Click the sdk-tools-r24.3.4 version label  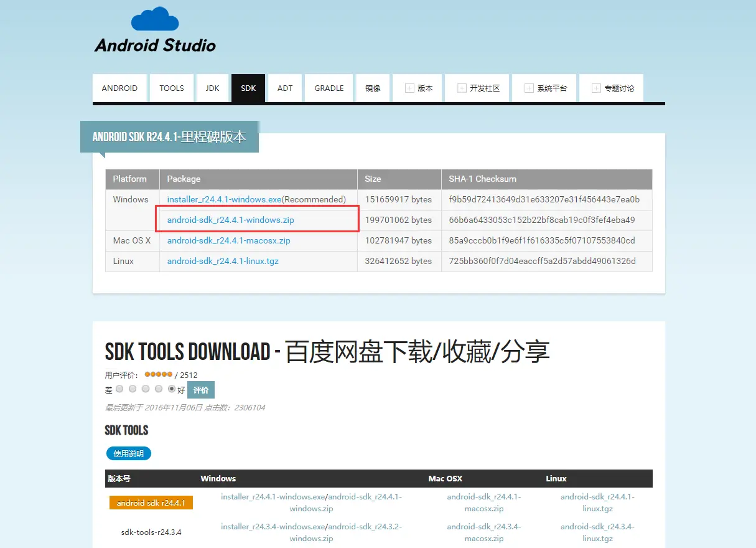coord(151,532)
